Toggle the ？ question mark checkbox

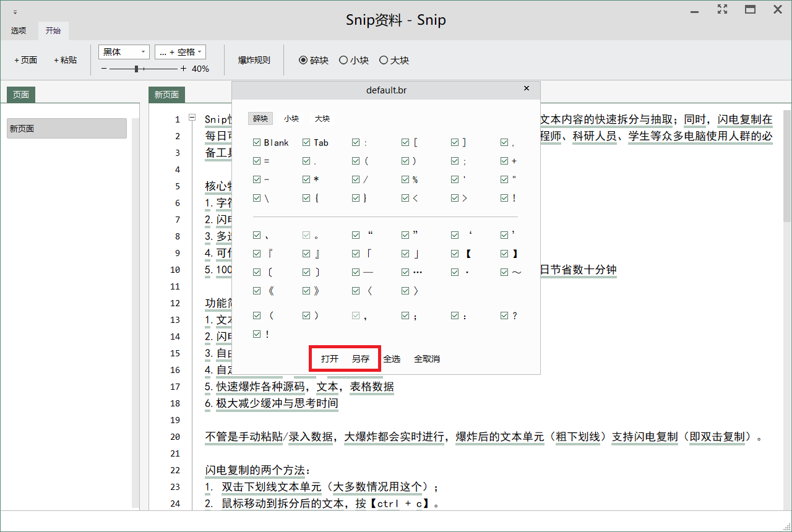click(504, 315)
